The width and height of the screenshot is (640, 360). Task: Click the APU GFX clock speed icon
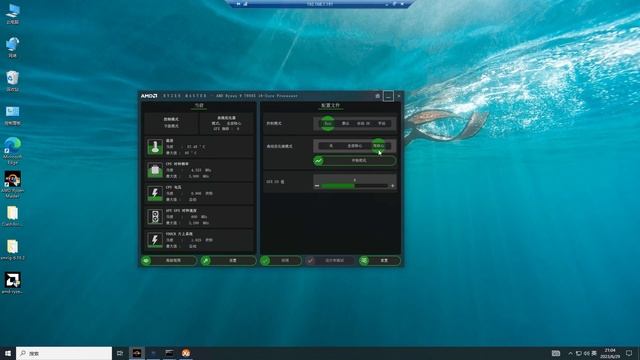pyautogui.click(x=155, y=217)
